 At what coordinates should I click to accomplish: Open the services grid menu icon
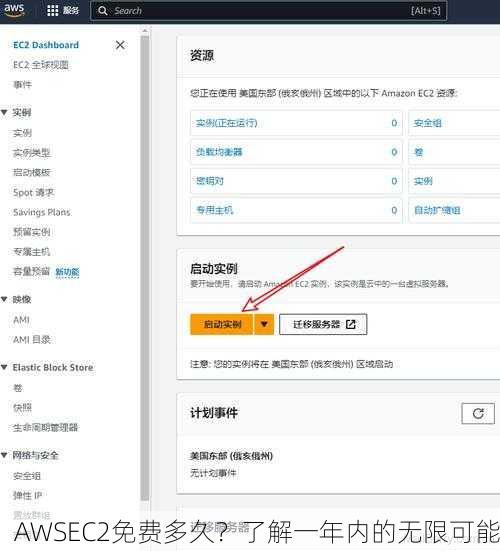click(53, 11)
